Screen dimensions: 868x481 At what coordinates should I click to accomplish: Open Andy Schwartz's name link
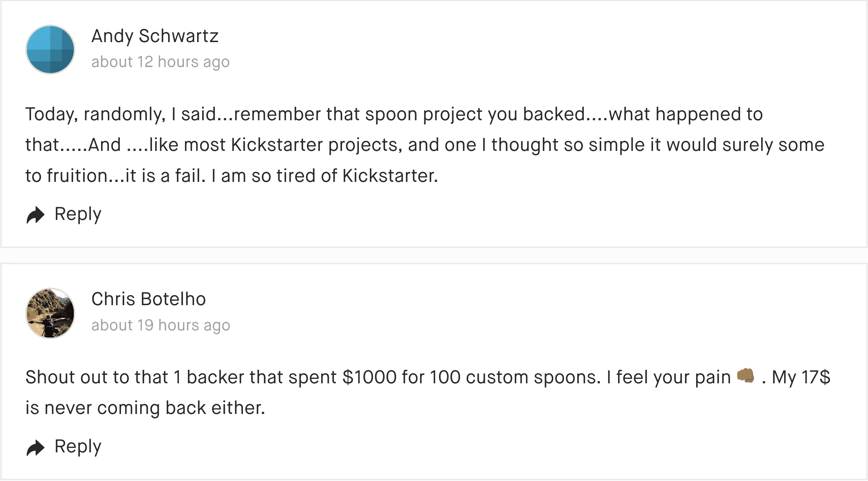point(155,36)
